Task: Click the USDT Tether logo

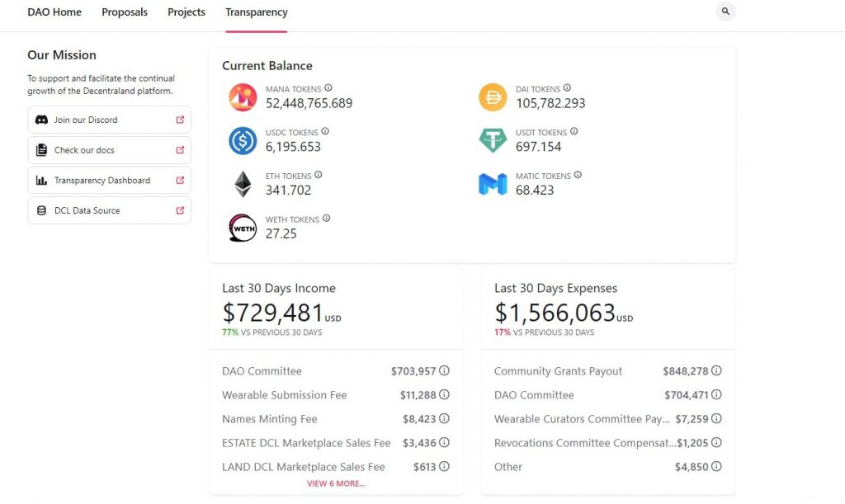Action: tap(493, 140)
